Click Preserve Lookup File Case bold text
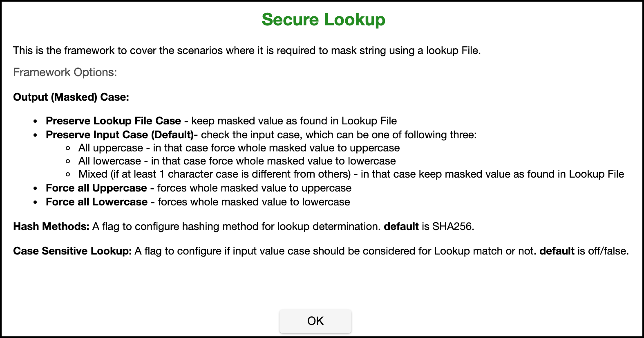Viewport: 644px width, 338px height. click(113, 121)
